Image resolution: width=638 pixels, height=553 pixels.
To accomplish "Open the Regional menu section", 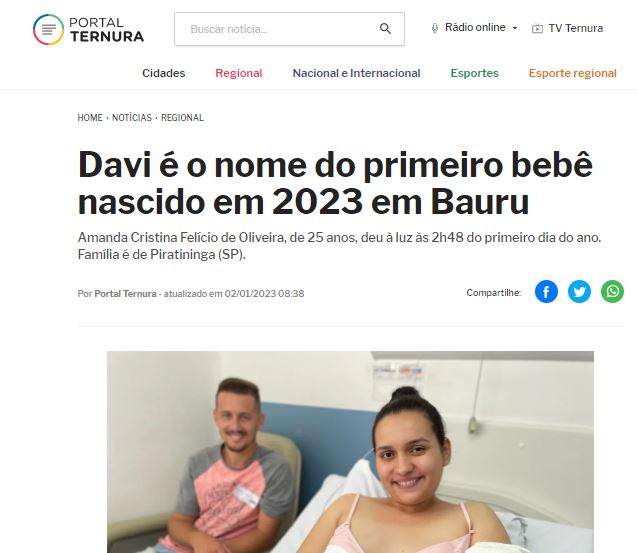I will tap(238, 73).
